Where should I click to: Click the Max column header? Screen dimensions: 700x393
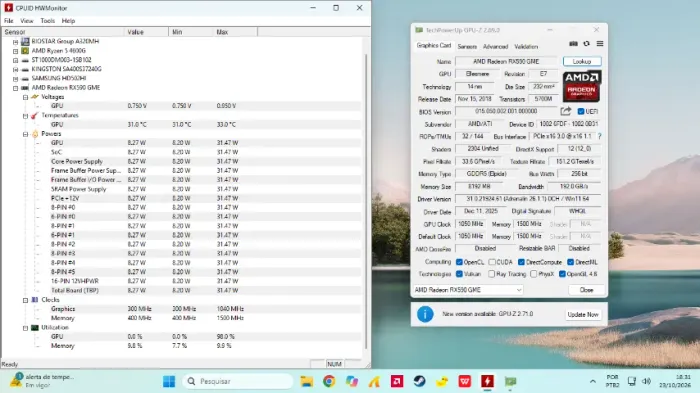pyautogui.click(x=235, y=32)
